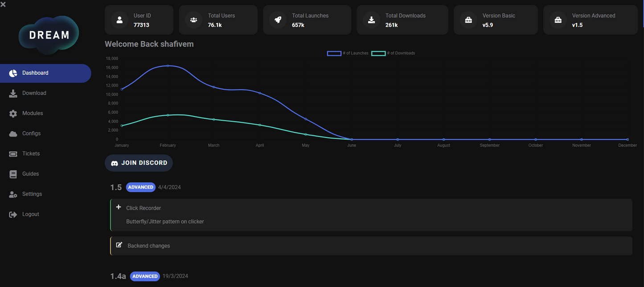Click the Guides book icon

coord(13,174)
